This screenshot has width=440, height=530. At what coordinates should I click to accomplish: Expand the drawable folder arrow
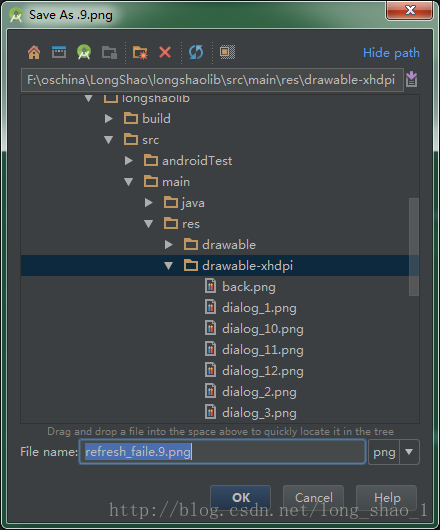click(169, 244)
